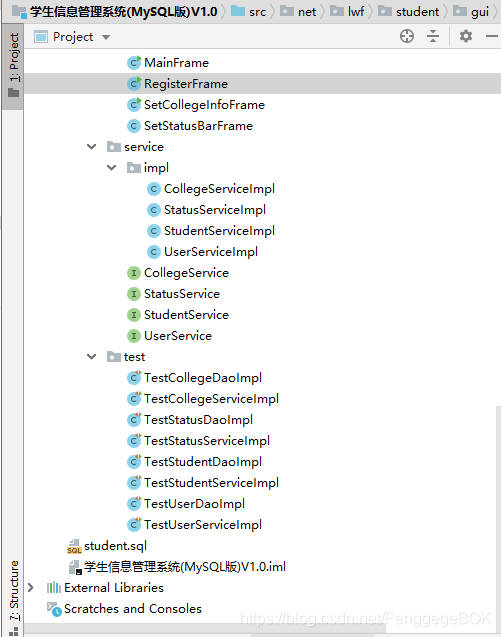Click the gui breadcrumb
Screen dimensions: 501x637
[x=471, y=11]
